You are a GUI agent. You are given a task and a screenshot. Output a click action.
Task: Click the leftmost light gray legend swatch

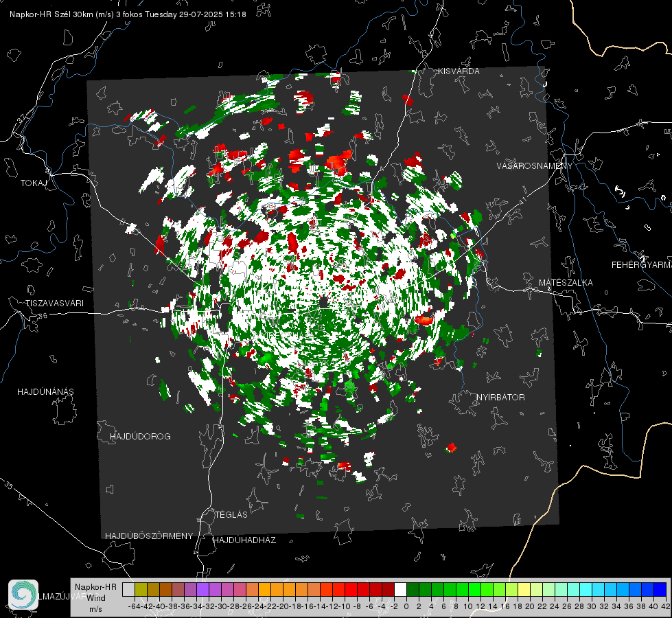pos(128,589)
